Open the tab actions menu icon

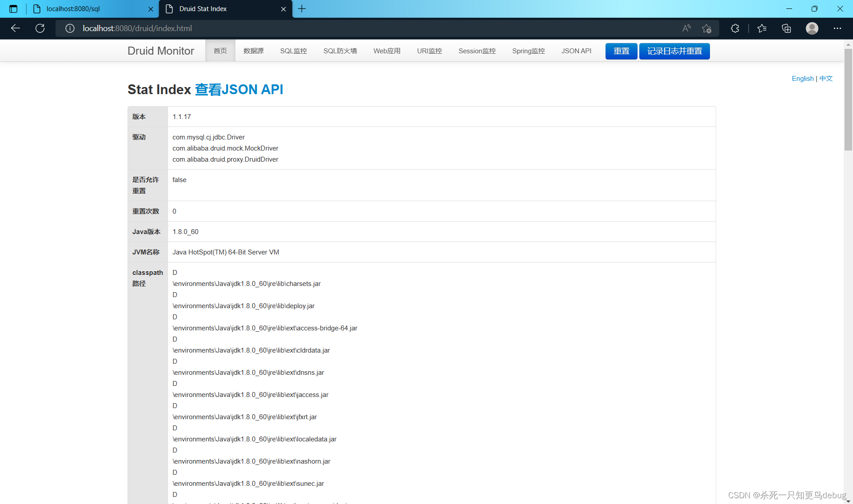13,9
